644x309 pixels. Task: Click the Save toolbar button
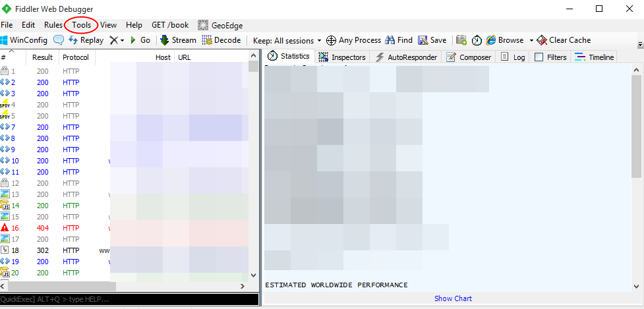click(432, 40)
